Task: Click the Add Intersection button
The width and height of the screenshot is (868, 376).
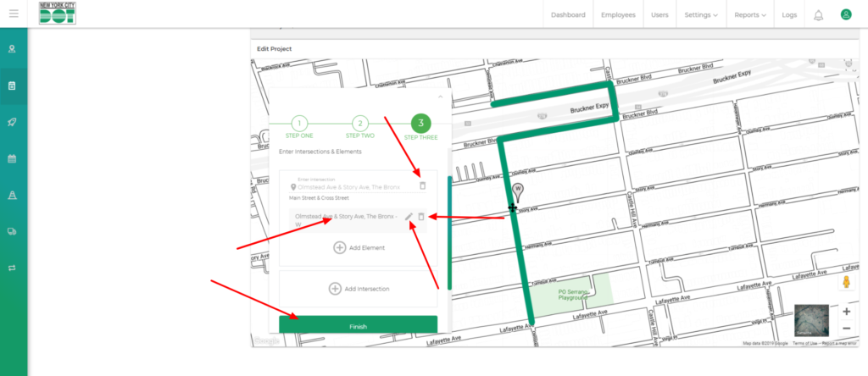Action: [x=359, y=289]
